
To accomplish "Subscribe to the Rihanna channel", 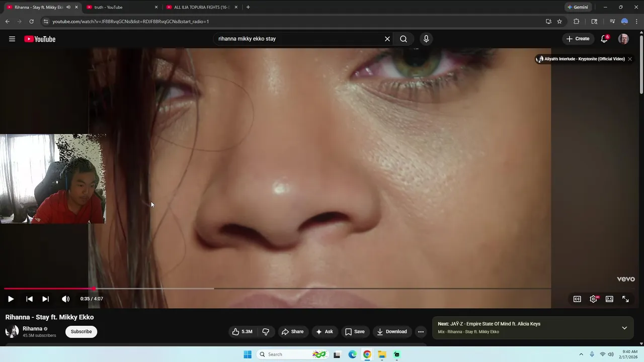I will [x=81, y=331].
